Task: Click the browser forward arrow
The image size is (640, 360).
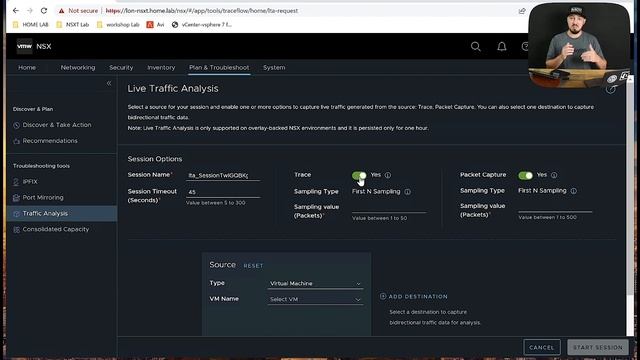Action: [x=30, y=11]
